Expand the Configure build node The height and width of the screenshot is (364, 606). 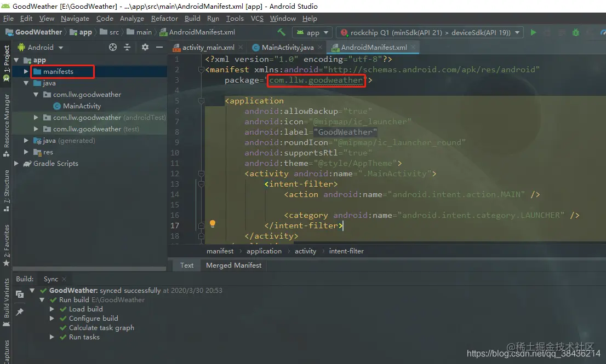52,319
